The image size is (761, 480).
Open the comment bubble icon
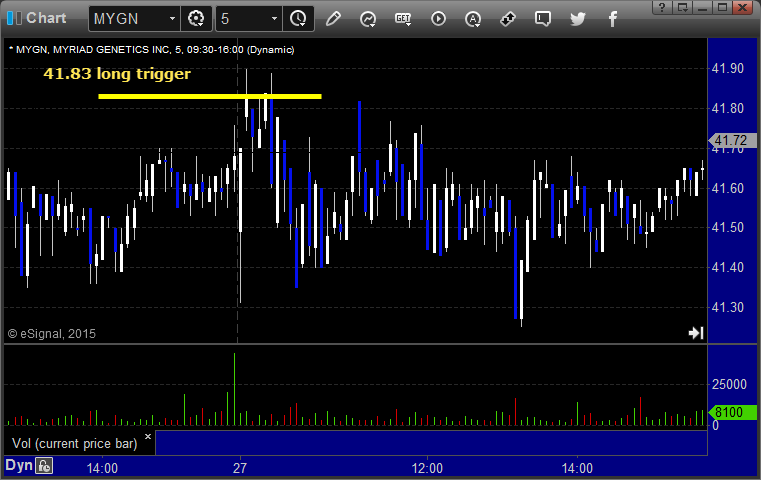543,19
